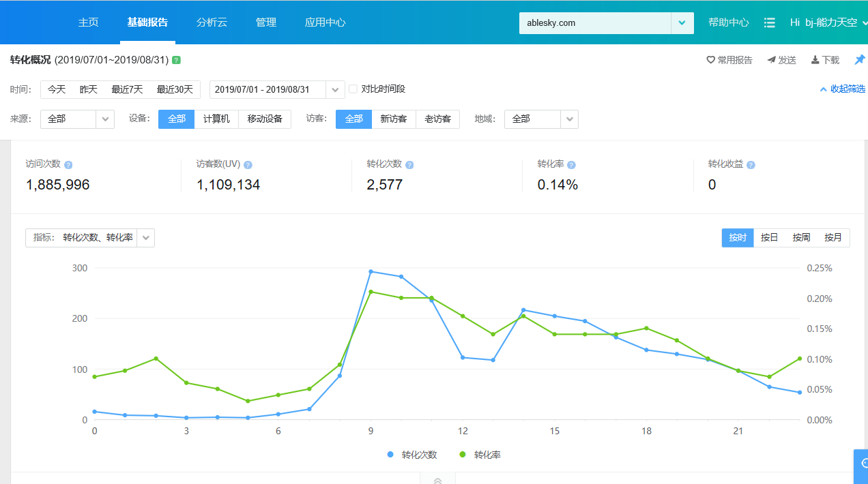This screenshot has height=484, width=868.
Task: Click the help icon beside 转化收益
Action: pyautogui.click(x=751, y=165)
